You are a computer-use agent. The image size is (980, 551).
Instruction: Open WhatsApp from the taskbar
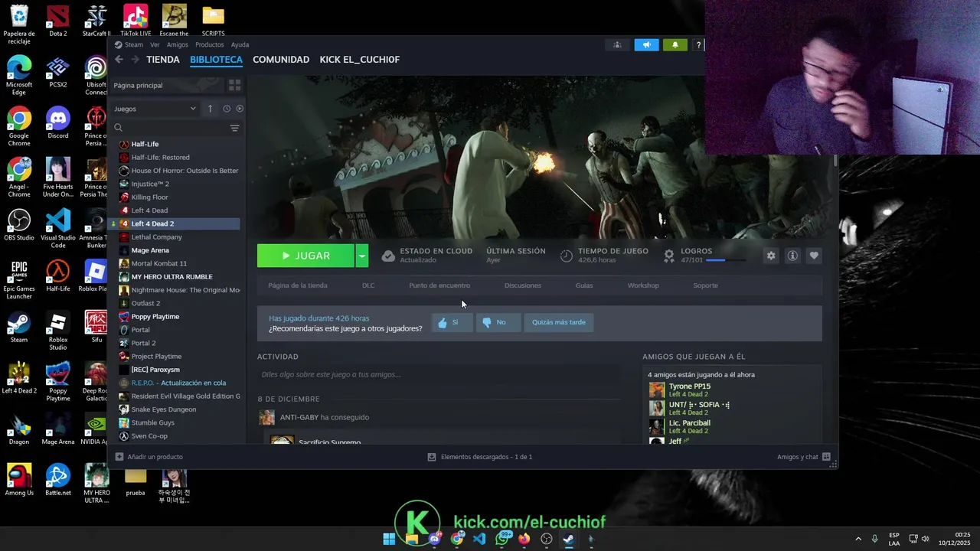coord(502,539)
